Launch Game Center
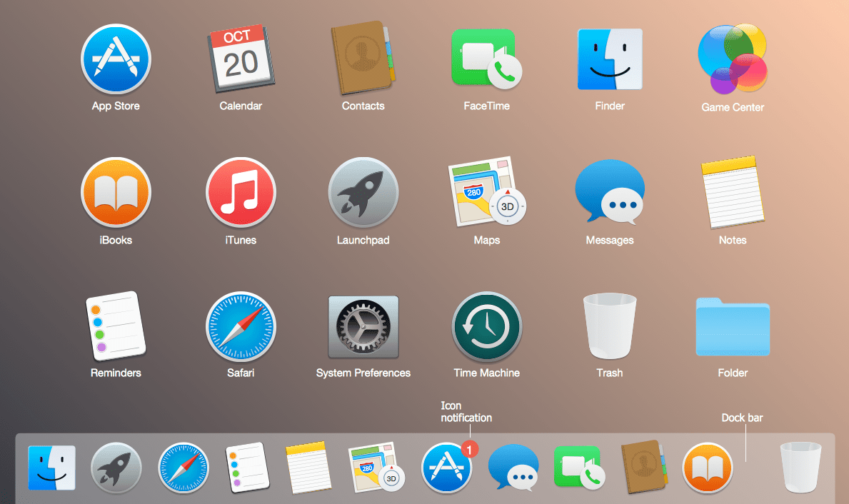Viewport: 849px width, 504px height. (732, 59)
